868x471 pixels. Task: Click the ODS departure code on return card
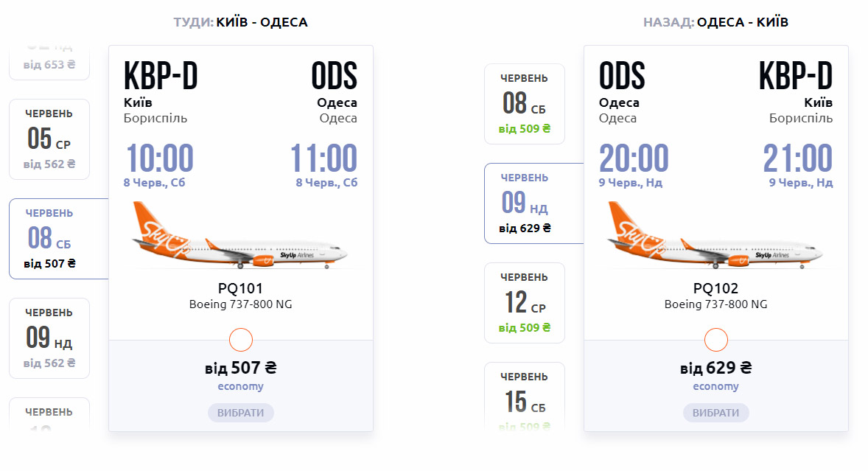622,76
